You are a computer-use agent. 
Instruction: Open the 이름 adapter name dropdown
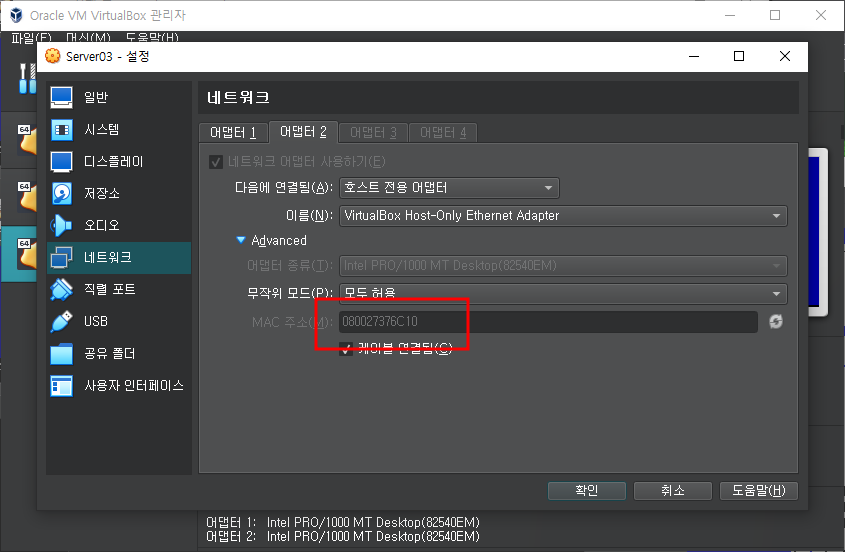tap(563, 216)
